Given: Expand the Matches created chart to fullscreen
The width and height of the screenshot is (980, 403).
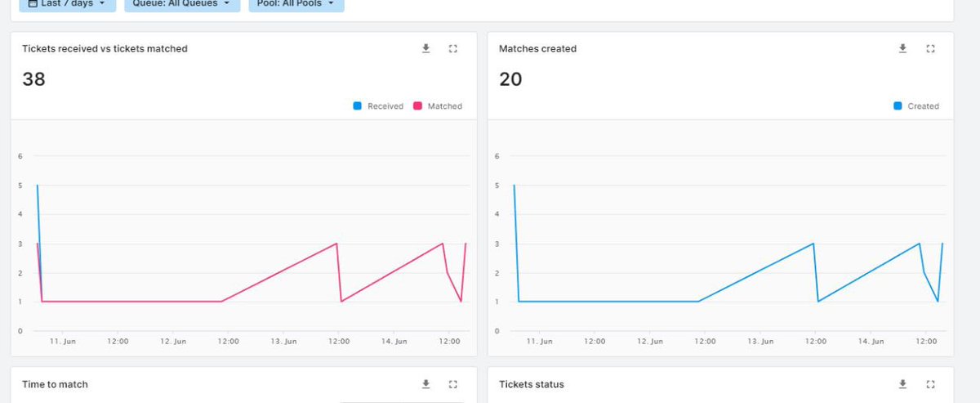Looking at the screenshot, I should [930, 49].
